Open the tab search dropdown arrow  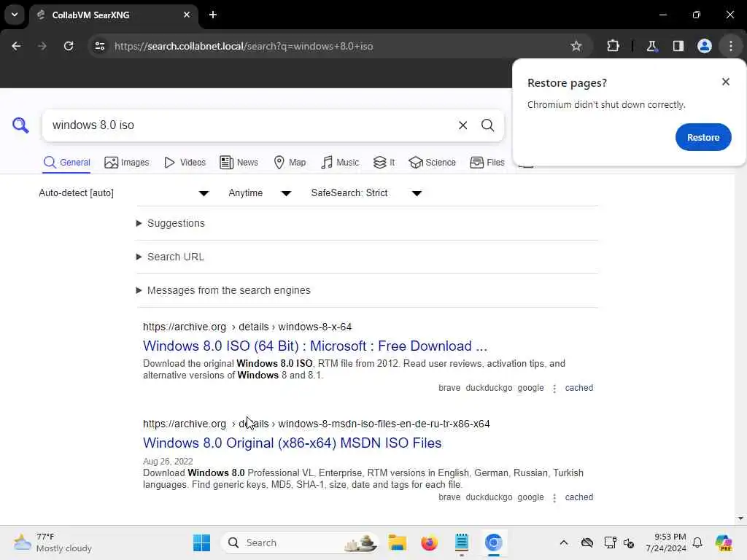(15, 15)
